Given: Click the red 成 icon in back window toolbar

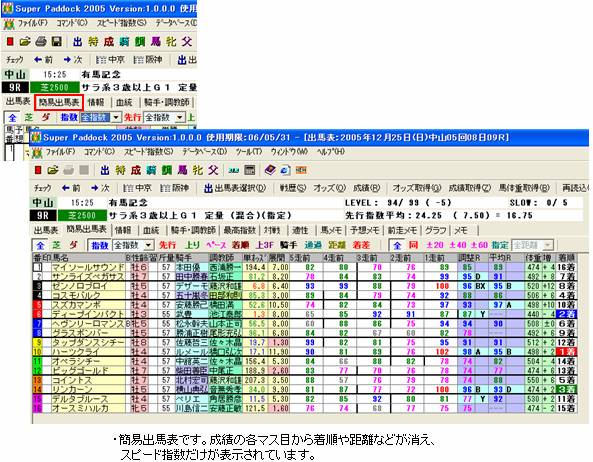Looking at the screenshot, I should tap(109, 42).
